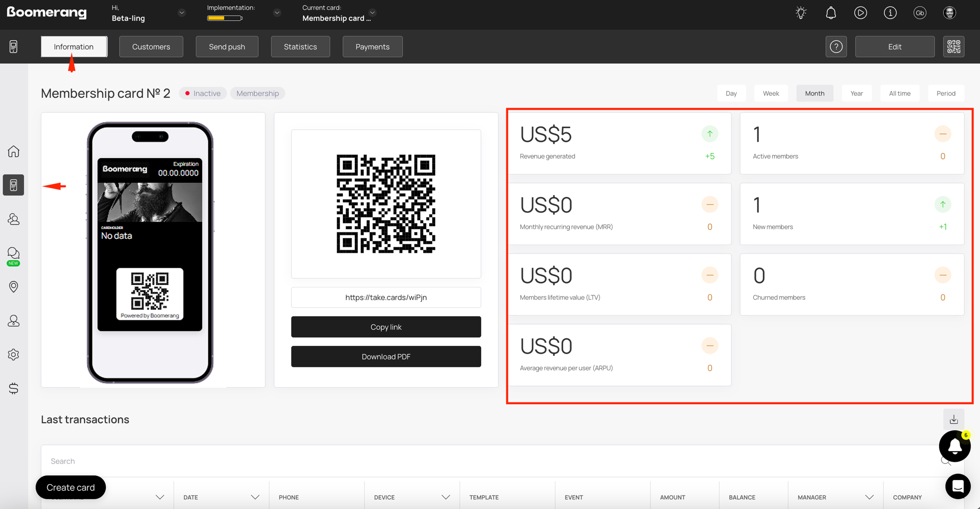Viewport: 980px width, 509px height.
Task: Click the Churned members card
Action: 852,285
